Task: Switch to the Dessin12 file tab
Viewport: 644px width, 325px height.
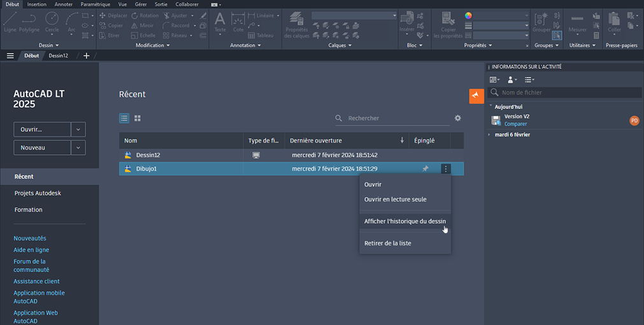Action: (59, 55)
